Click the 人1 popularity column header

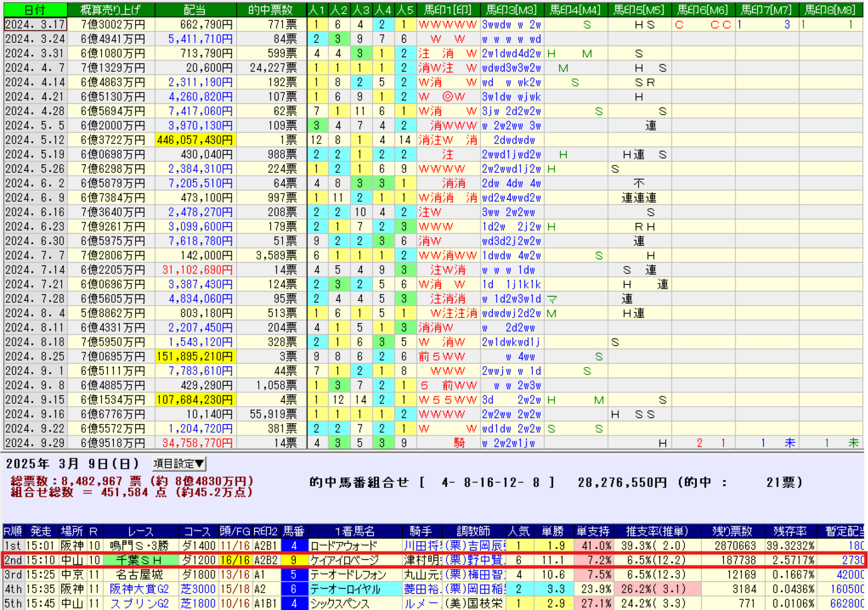coord(315,9)
